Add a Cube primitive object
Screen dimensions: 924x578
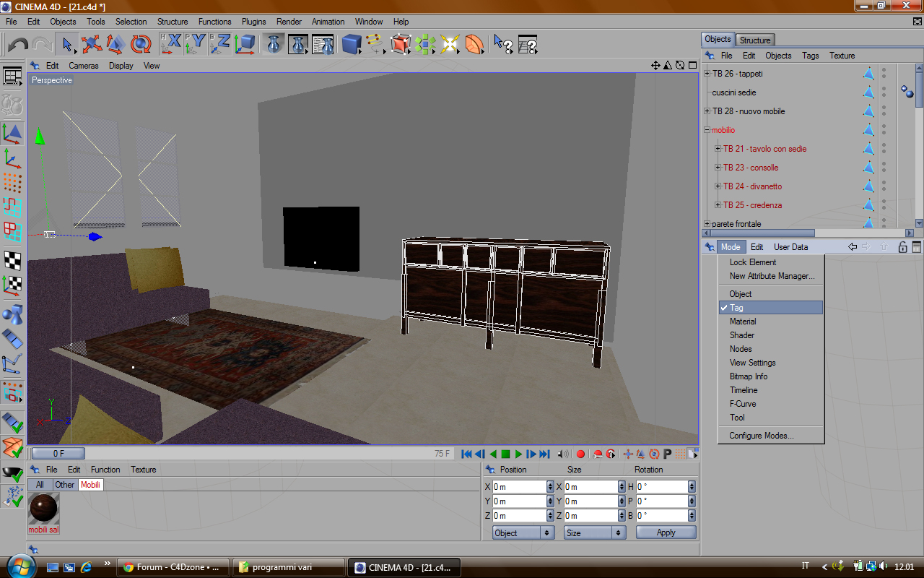click(x=352, y=45)
